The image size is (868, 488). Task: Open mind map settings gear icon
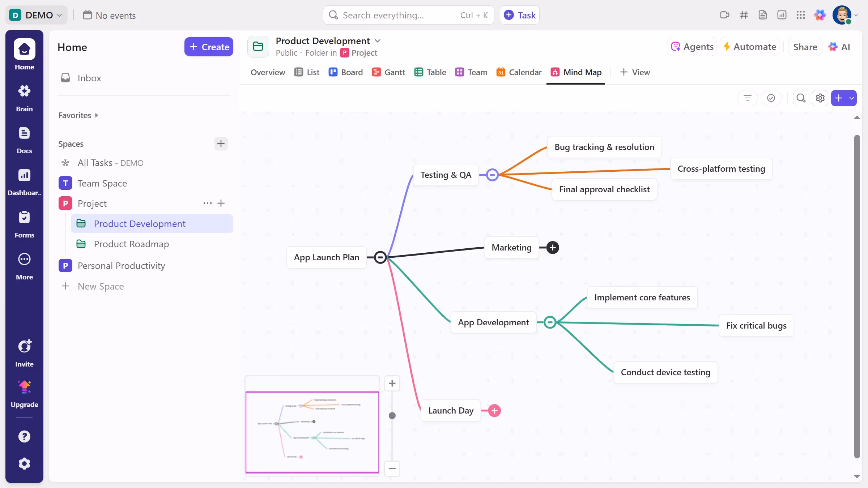(820, 98)
